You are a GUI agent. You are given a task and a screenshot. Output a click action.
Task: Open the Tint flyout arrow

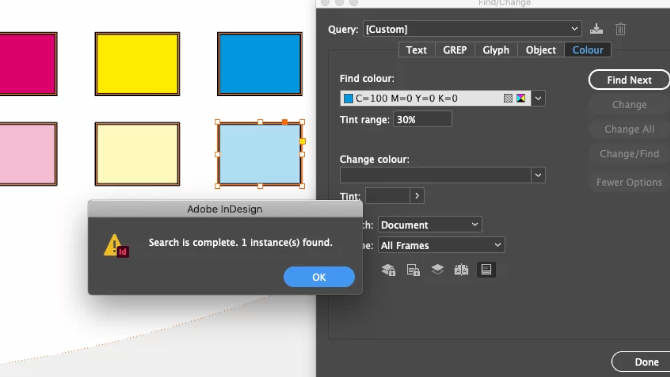(417, 196)
